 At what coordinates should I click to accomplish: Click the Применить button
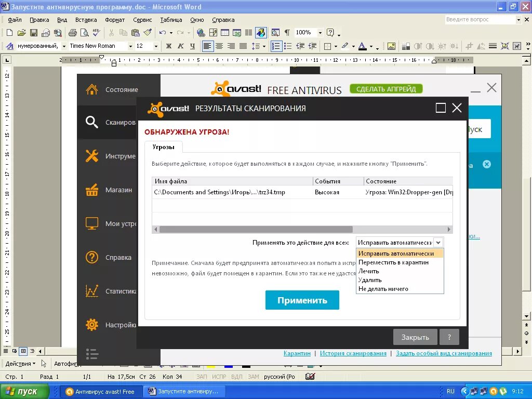tap(302, 300)
